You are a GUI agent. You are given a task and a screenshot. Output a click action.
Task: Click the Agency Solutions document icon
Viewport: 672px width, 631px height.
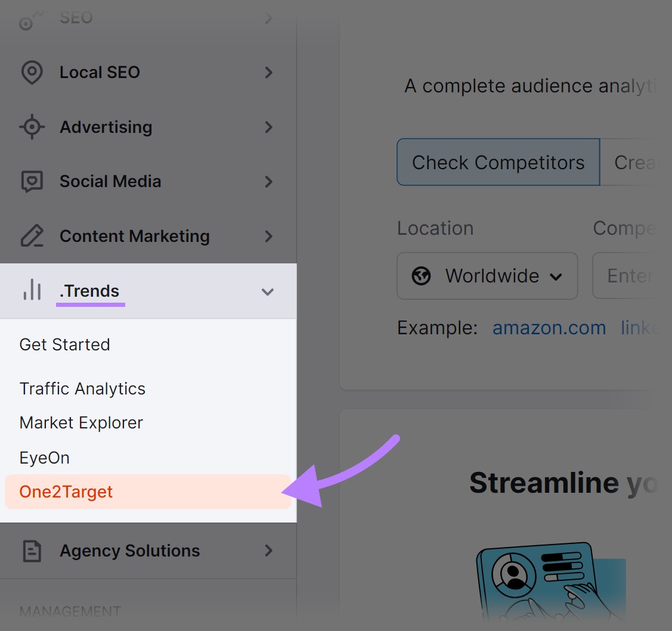click(x=32, y=551)
